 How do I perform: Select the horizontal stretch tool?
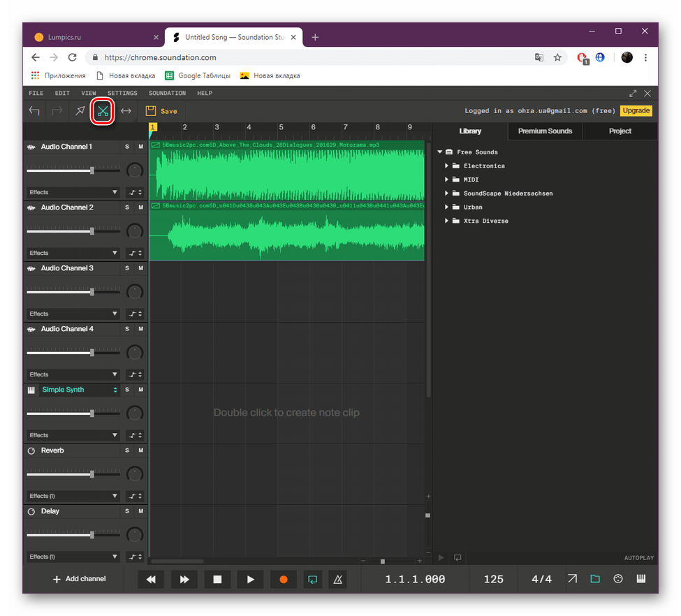[x=126, y=110]
